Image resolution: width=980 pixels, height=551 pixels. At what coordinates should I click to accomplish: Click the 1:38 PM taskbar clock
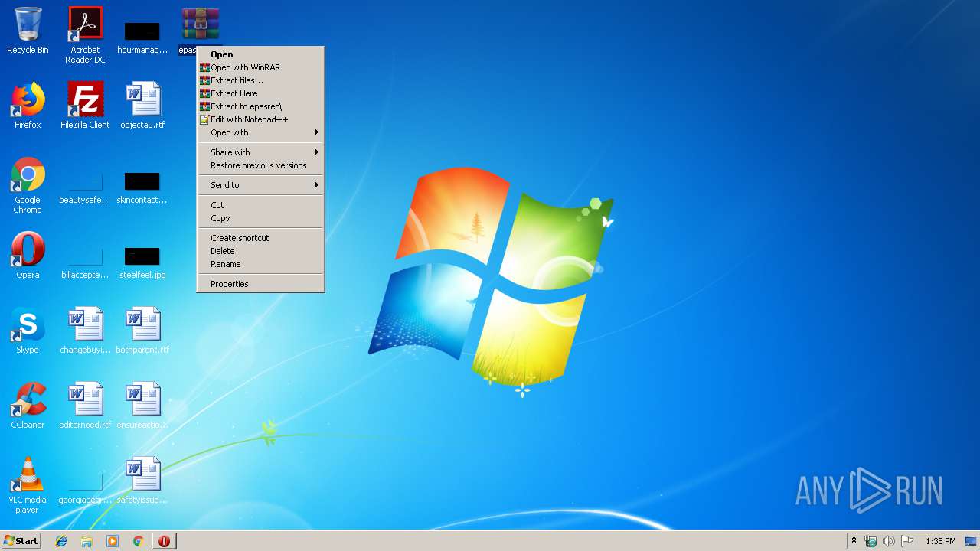click(x=940, y=541)
